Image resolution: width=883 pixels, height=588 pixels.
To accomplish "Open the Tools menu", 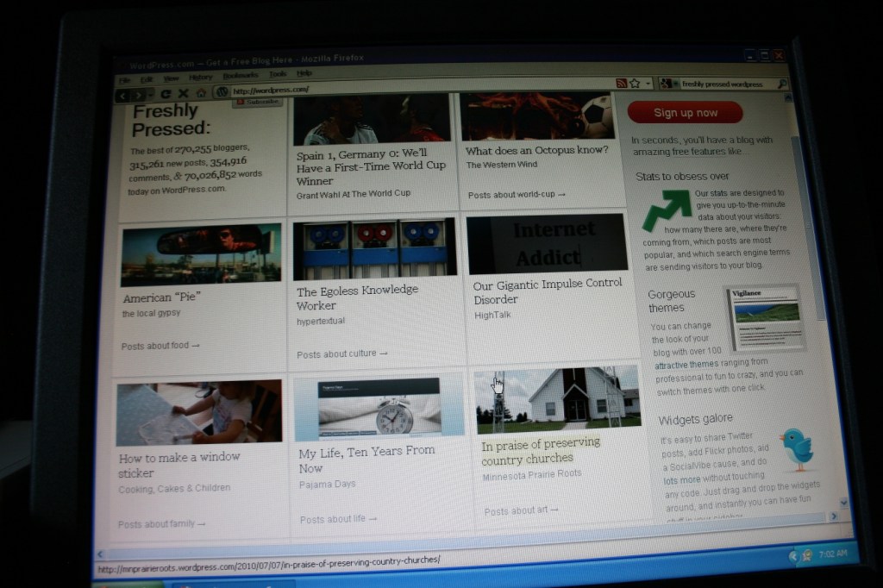I will click(280, 75).
